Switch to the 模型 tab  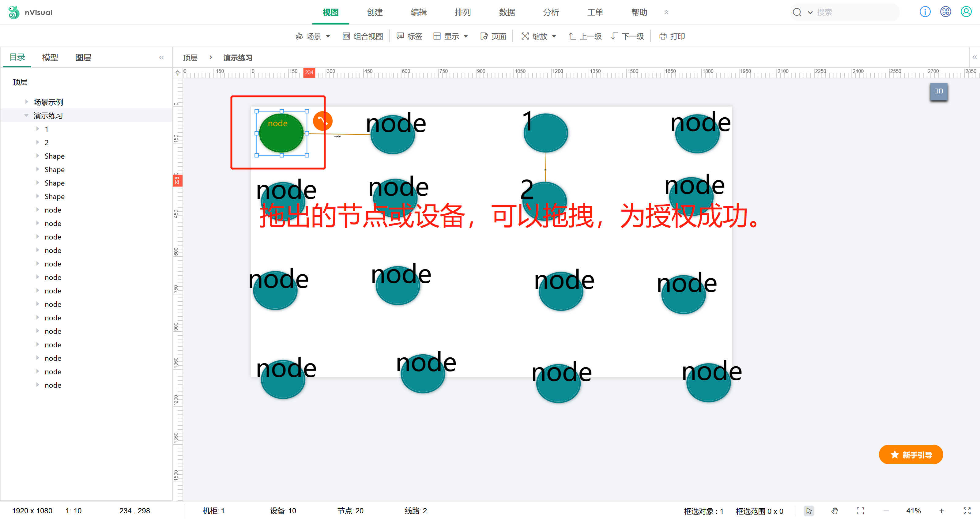50,58
